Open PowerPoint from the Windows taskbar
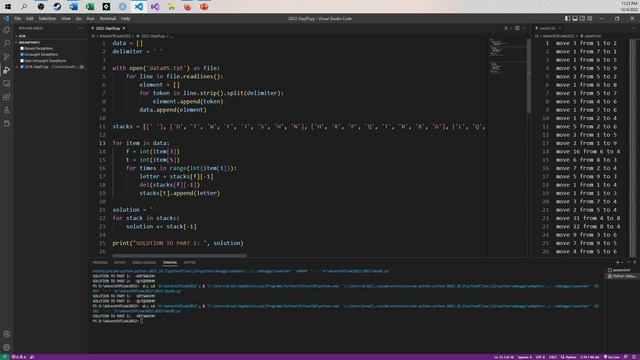 click(204, 7)
